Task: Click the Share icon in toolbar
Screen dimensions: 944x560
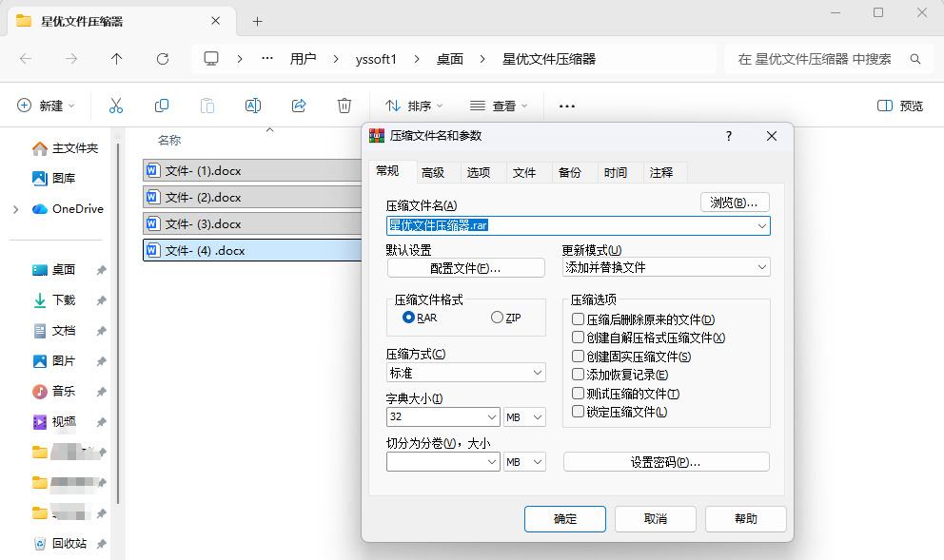Action: [299, 106]
